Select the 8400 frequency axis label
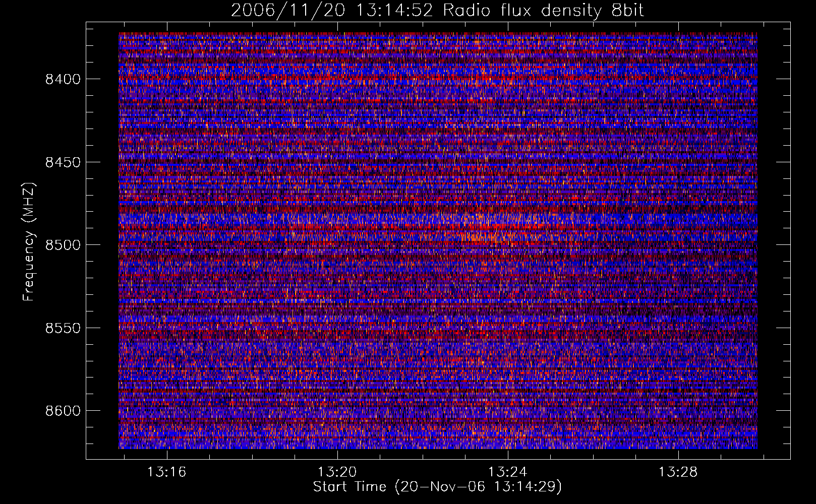The image size is (816, 504). (63, 79)
